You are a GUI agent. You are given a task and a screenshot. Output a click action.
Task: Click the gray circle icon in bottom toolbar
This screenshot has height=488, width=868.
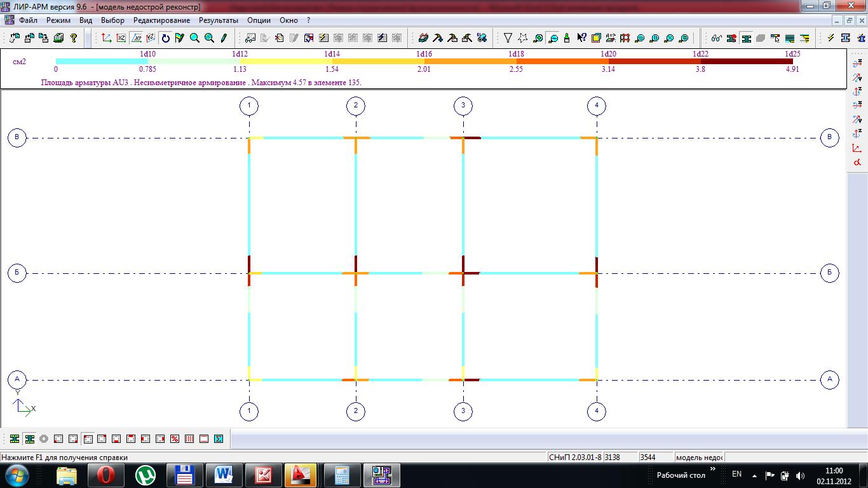tap(43, 438)
